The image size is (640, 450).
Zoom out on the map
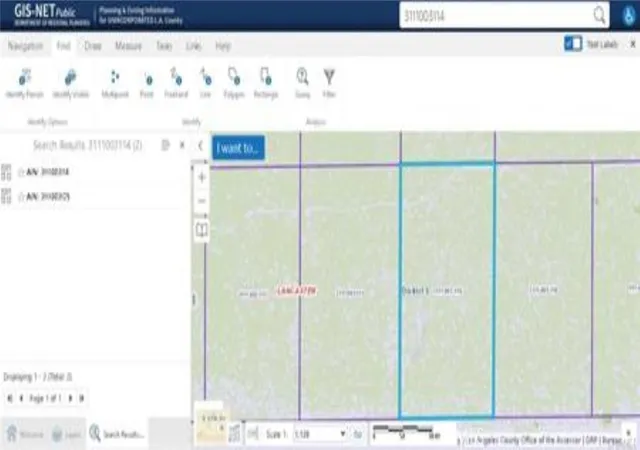point(202,201)
